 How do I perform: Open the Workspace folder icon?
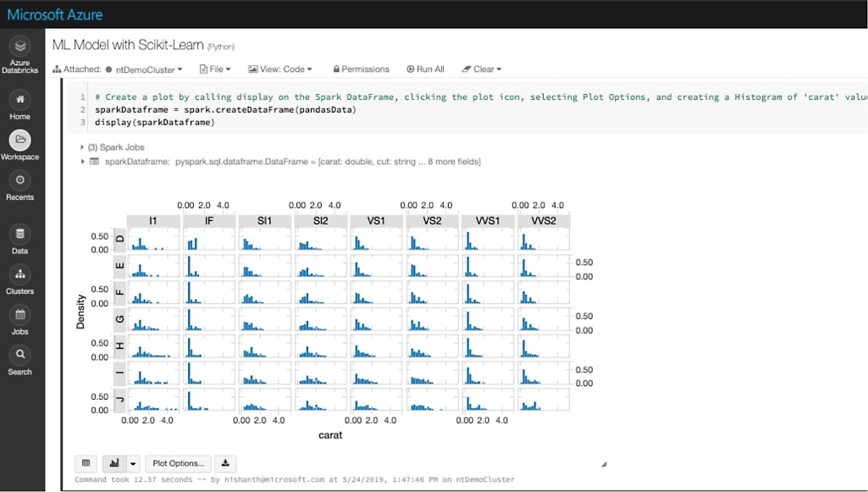(x=20, y=140)
